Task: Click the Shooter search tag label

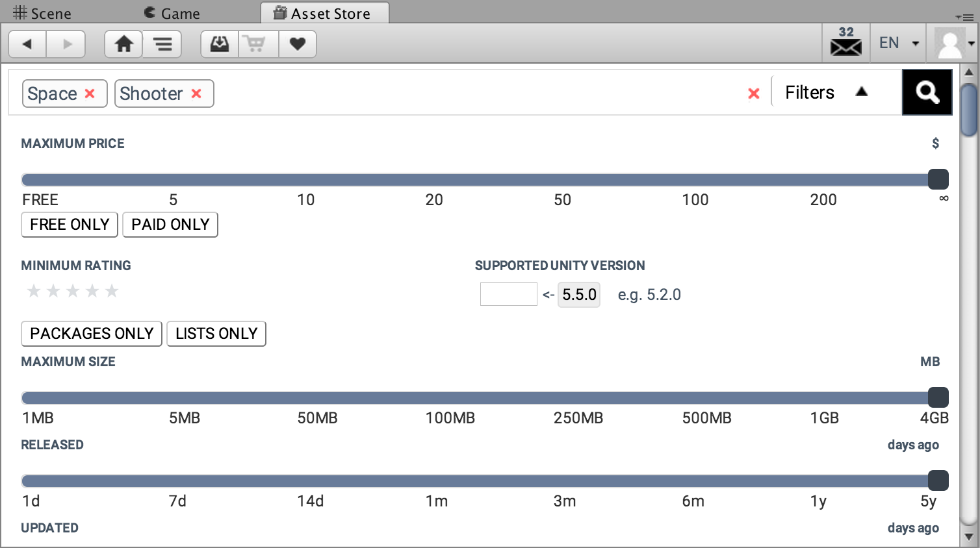Action: (151, 93)
